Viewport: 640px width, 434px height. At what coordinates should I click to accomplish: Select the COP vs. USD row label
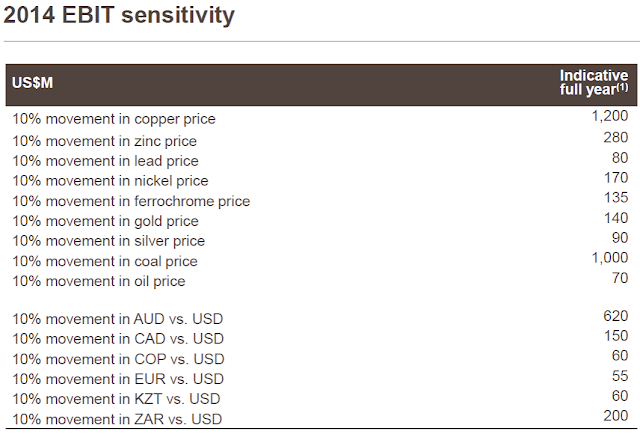point(118,358)
